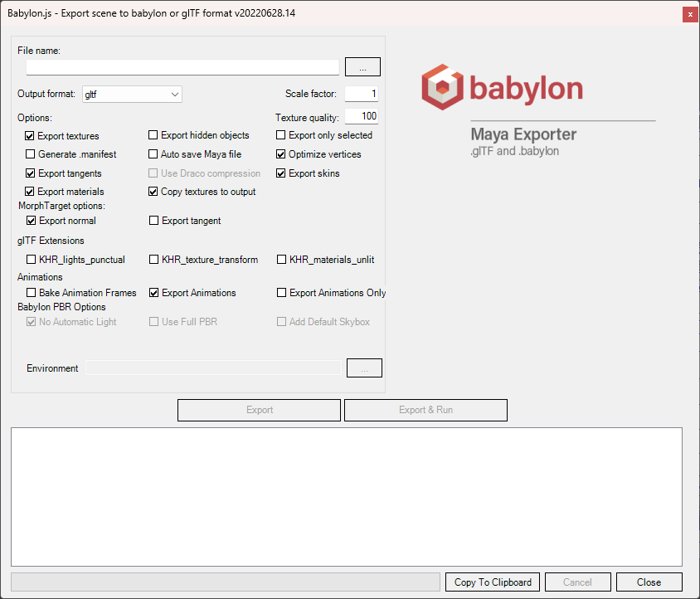Click Copy To Clipboard button
The image size is (700, 599).
click(x=493, y=582)
